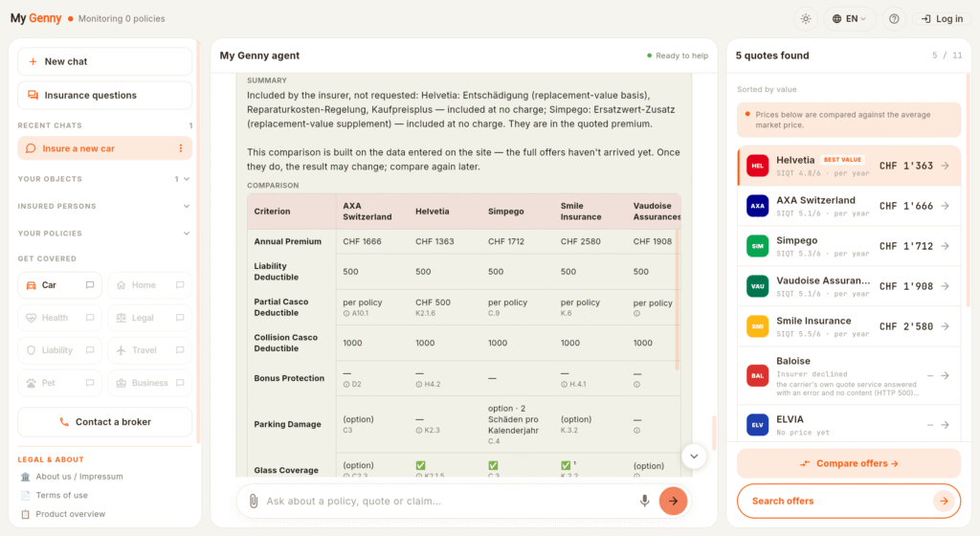Click the Simpego SIM logo icon

(x=758, y=246)
